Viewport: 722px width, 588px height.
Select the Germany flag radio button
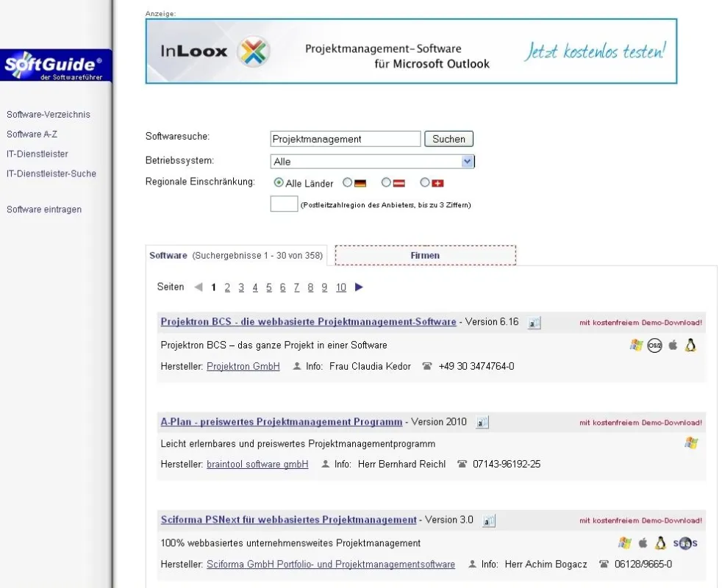coord(347,182)
